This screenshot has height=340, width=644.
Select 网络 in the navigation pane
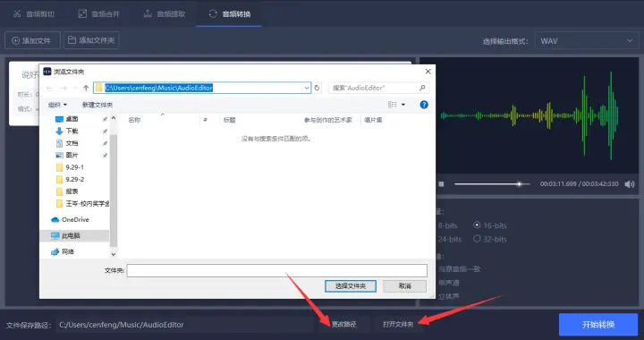click(68, 251)
